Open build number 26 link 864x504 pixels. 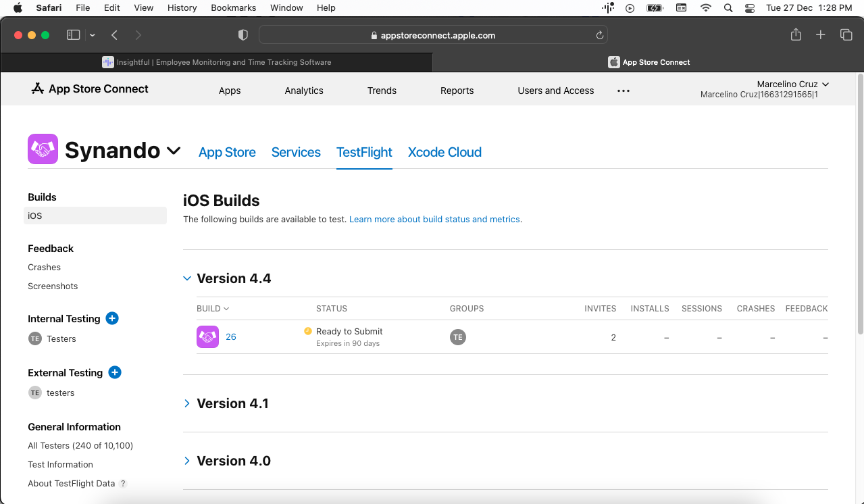point(231,337)
